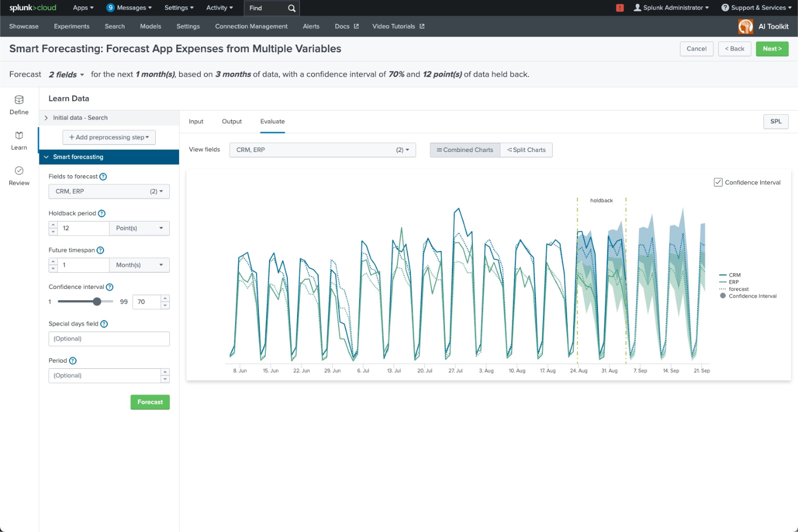Click the SPL button
The image size is (798, 532).
tap(776, 121)
